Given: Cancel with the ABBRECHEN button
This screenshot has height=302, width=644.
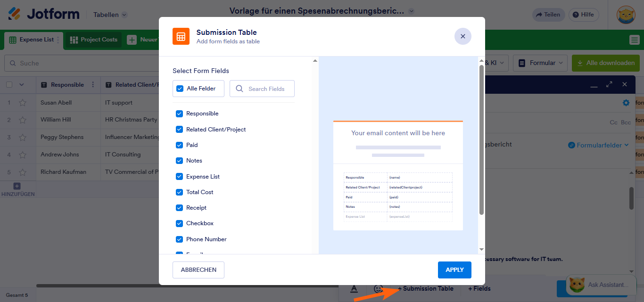Looking at the screenshot, I should click(198, 269).
